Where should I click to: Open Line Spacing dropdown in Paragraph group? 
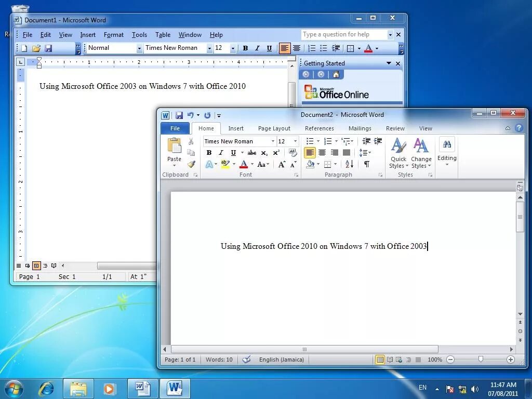(365, 153)
